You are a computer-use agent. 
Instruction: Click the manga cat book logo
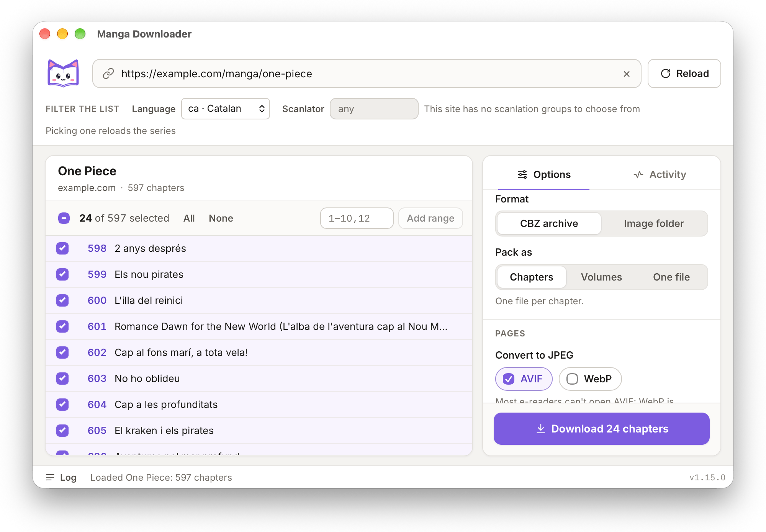pyautogui.click(x=63, y=73)
